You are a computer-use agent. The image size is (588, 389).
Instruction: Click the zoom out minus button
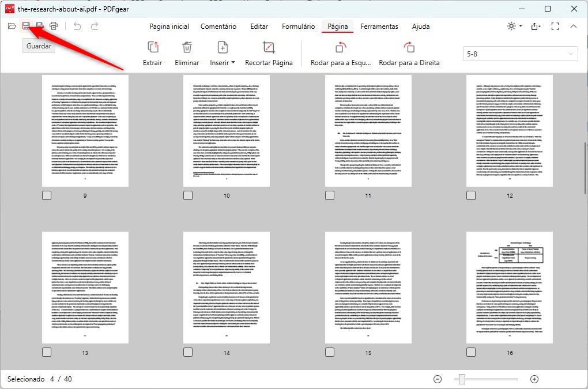coord(438,379)
